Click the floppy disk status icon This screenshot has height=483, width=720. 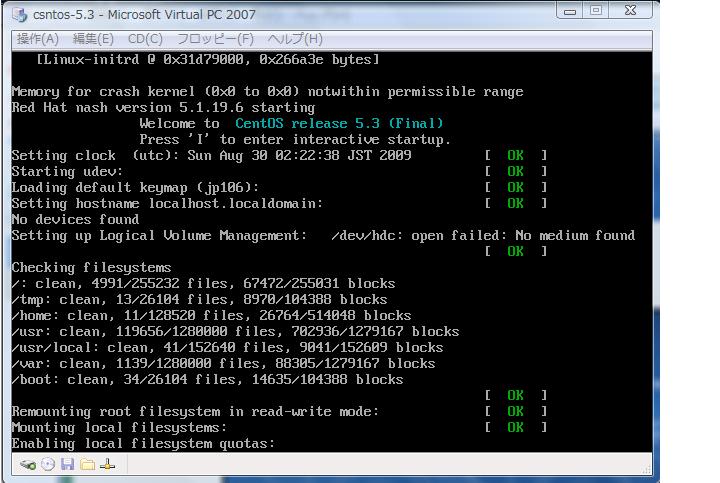[67, 464]
